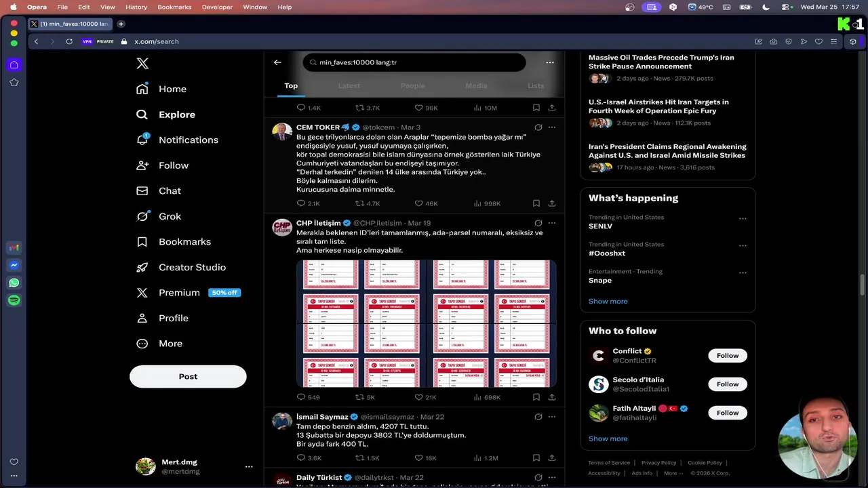The image size is (868, 488).
Task: Open the Privacy Policy link
Action: (x=659, y=463)
